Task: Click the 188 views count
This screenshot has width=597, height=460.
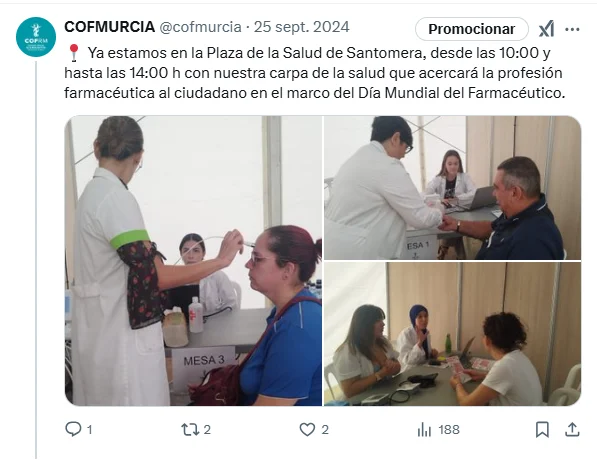Action: [449, 430]
